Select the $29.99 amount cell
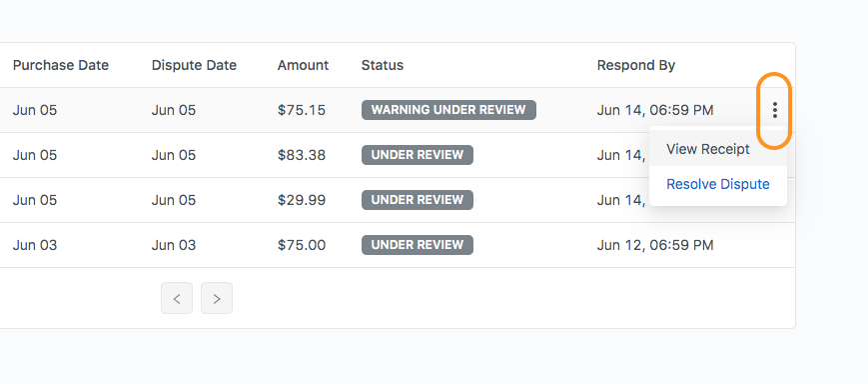868x384 pixels. point(301,200)
